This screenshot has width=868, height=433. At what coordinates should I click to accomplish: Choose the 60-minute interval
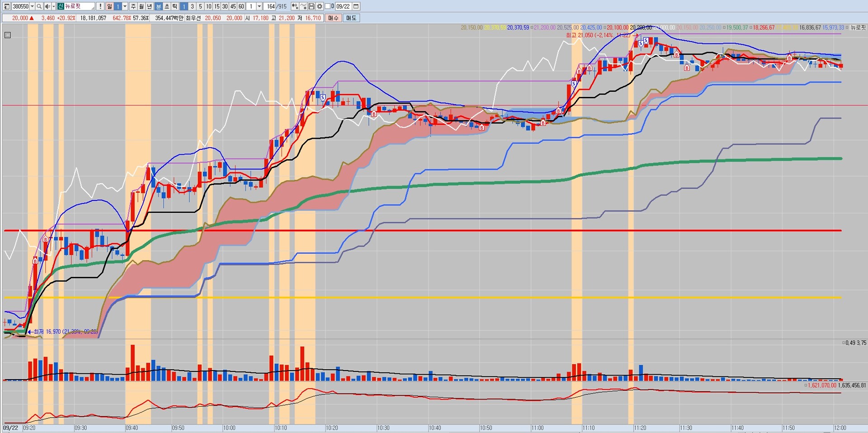tap(241, 6)
